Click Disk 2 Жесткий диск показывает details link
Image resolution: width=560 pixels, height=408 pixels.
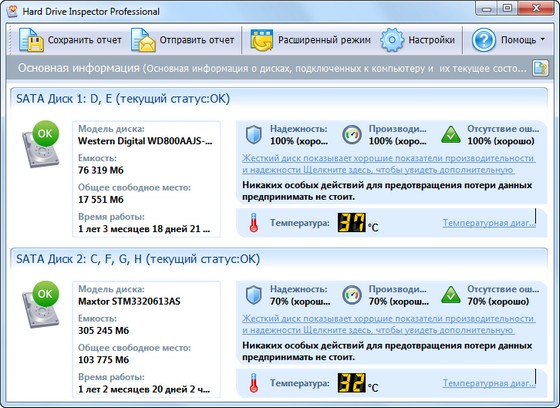[389, 324]
